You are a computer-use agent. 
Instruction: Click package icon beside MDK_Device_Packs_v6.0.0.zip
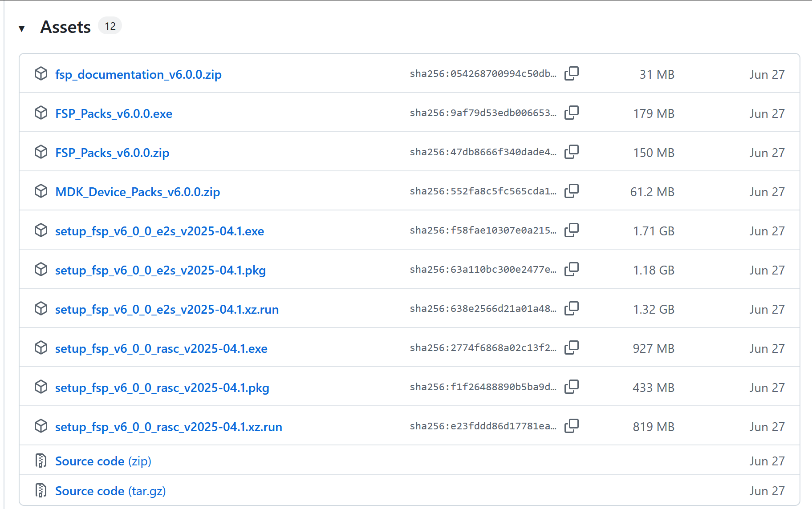click(41, 191)
